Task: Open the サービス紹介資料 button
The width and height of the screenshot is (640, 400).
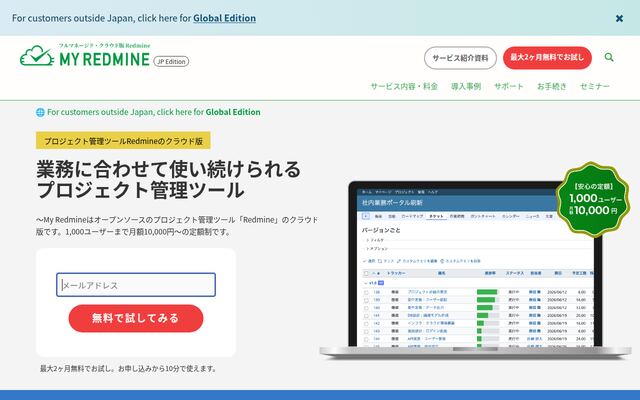Action: click(x=460, y=58)
